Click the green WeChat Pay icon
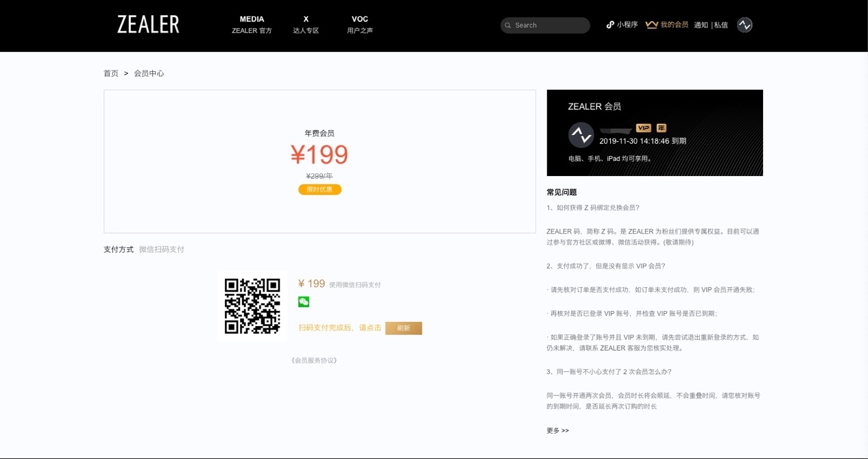This screenshot has height=459, width=868. click(303, 301)
